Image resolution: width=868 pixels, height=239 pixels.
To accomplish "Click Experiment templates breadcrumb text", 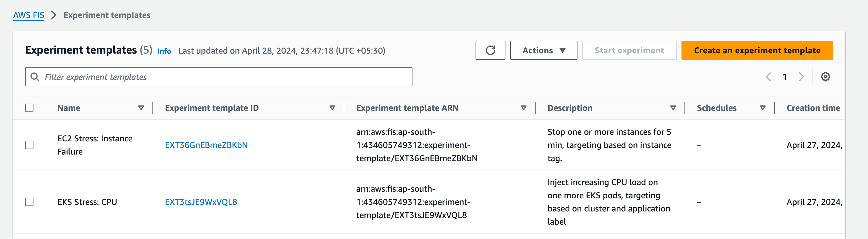I will 107,15.
